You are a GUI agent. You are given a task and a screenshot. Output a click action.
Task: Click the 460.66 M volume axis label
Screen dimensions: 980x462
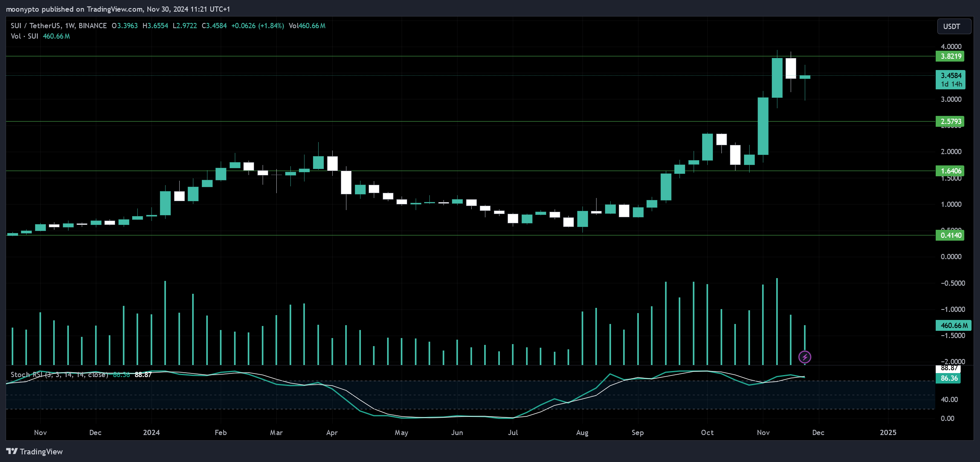[953, 325]
